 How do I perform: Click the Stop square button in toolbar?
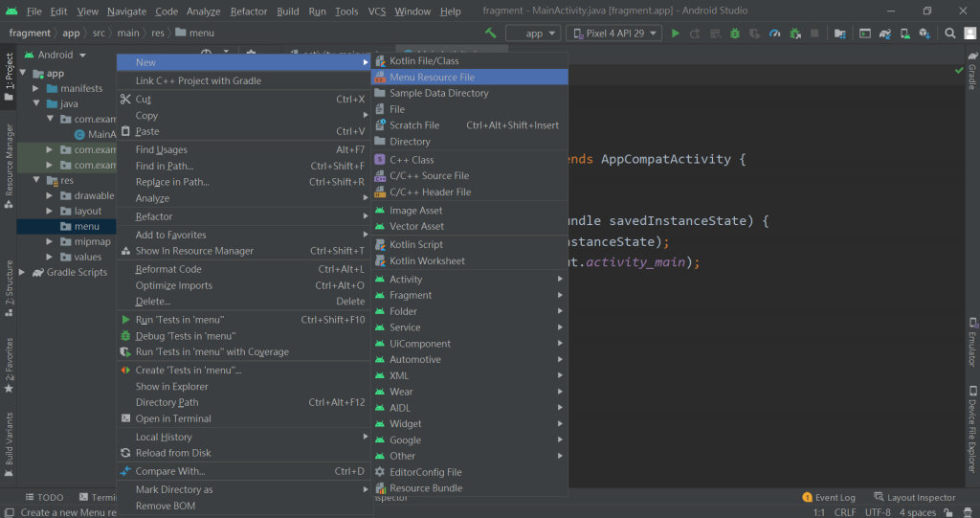[814, 34]
